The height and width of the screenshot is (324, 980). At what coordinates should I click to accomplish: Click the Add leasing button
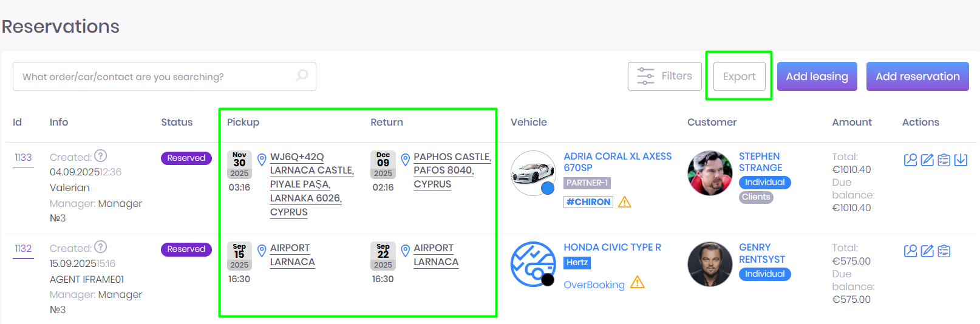[x=817, y=76]
